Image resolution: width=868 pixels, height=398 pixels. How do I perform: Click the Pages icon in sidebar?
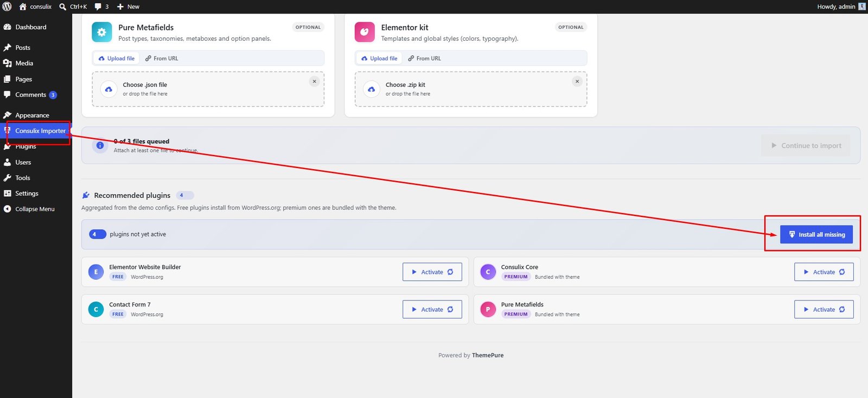[7, 79]
